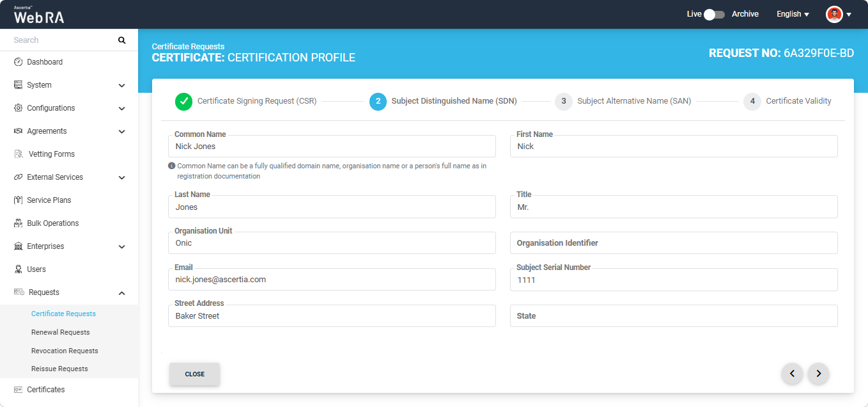Click the sidebar Search field

tap(61, 40)
